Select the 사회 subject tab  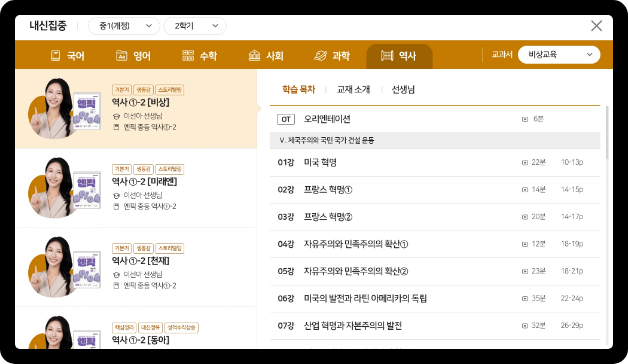point(266,55)
